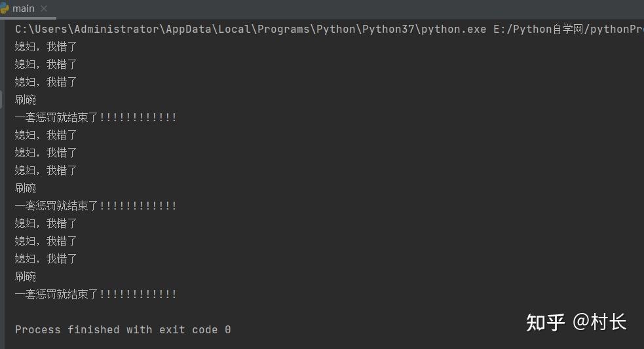Open the E:/Python自学网 script path link

(569, 29)
